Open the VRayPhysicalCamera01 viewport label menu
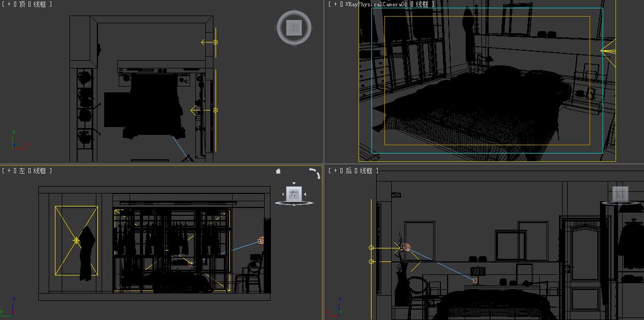644x320 pixels. pos(376,4)
